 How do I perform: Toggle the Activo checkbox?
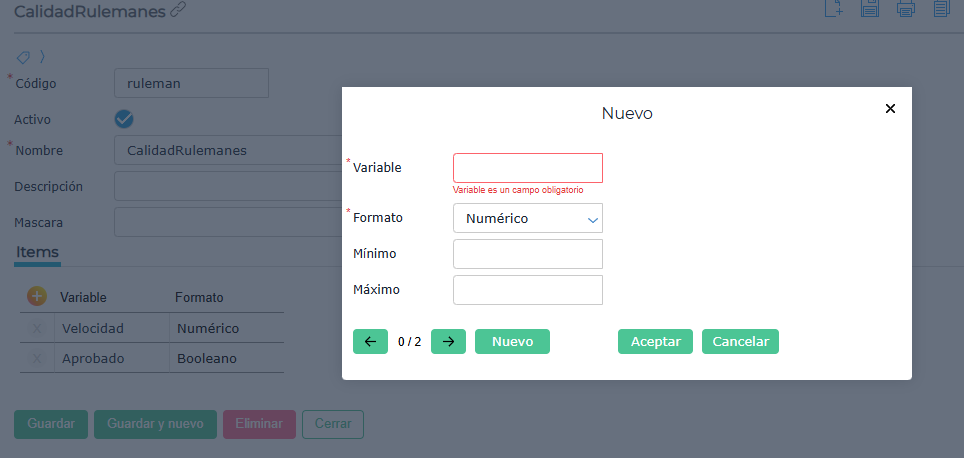(x=124, y=119)
